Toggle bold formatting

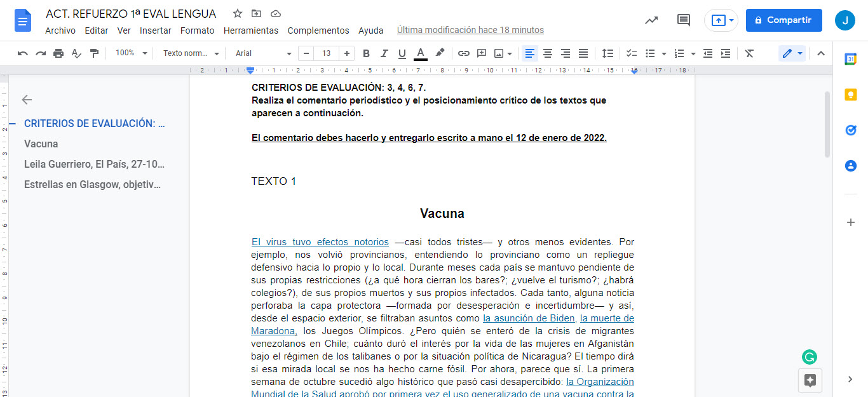[x=366, y=53]
